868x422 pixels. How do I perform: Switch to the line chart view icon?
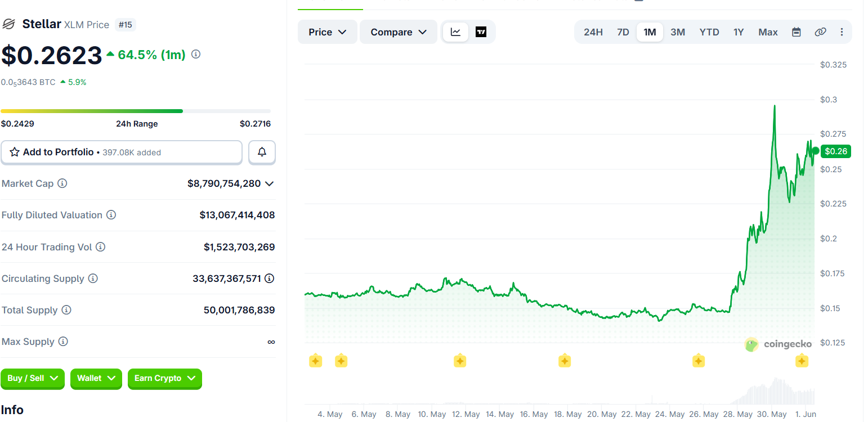pyautogui.click(x=455, y=32)
